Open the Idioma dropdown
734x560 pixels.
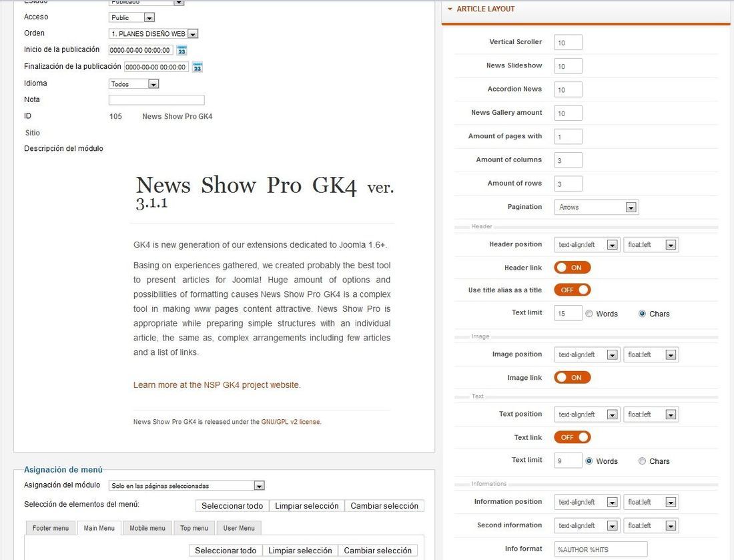click(x=134, y=84)
